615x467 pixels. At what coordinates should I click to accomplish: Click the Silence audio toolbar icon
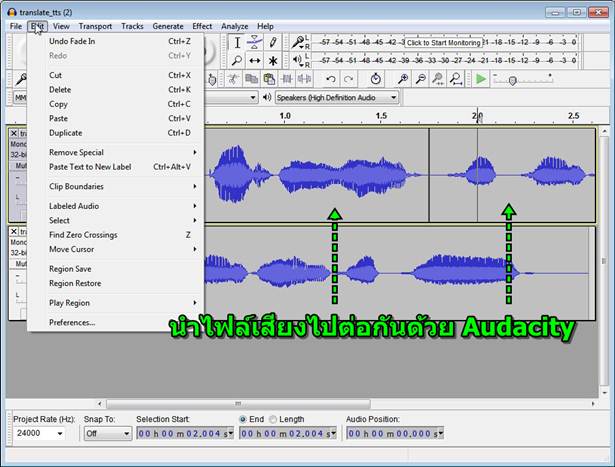tap(304, 79)
